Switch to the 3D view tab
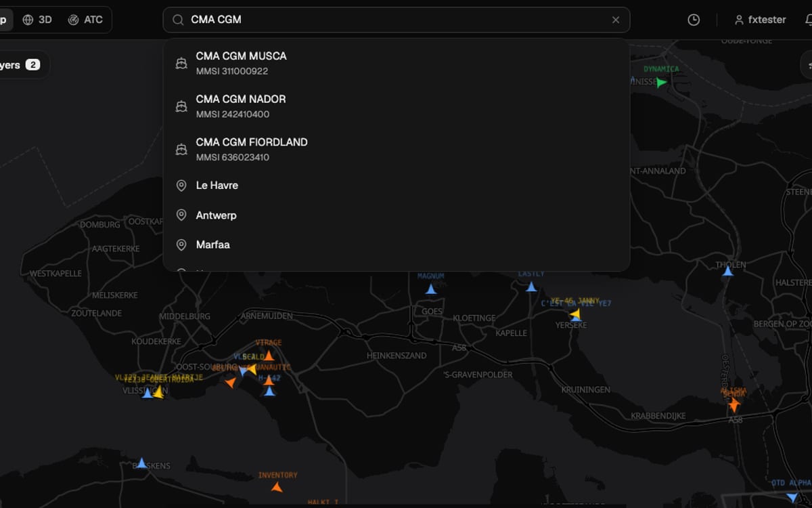This screenshot has width=812, height=508. [37, 20]
